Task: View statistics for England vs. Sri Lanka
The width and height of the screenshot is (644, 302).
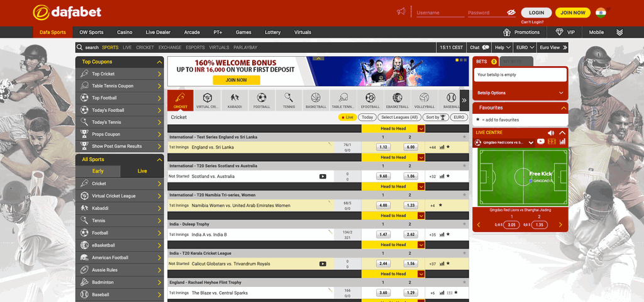Action: coord(442,147)
